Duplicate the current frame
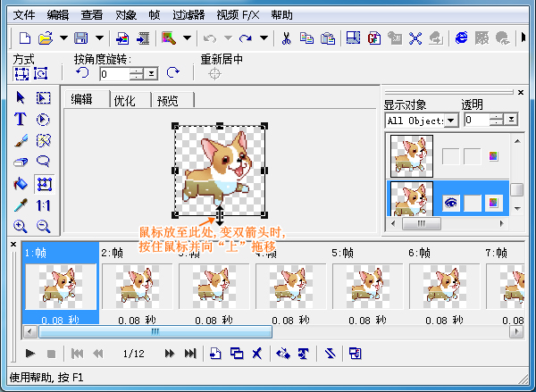Screen dimensions: 536x392 click(x=237, y=354)
